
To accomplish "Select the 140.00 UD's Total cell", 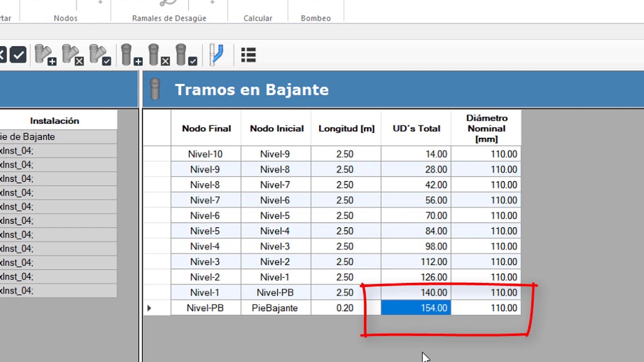I will (416, 293).
